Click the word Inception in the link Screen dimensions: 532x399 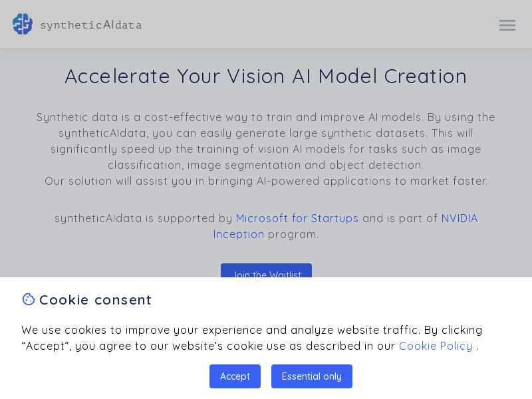(239, 234)
